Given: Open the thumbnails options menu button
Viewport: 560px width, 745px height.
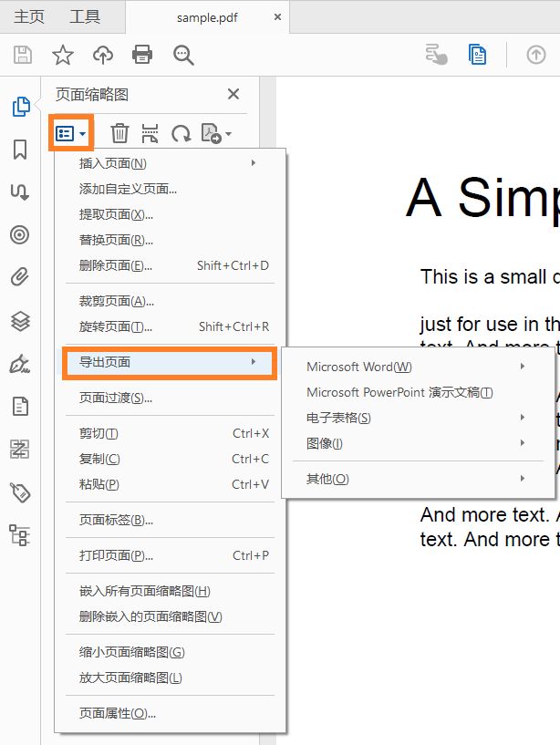Looking at the screenshot, I should point(71,133).
